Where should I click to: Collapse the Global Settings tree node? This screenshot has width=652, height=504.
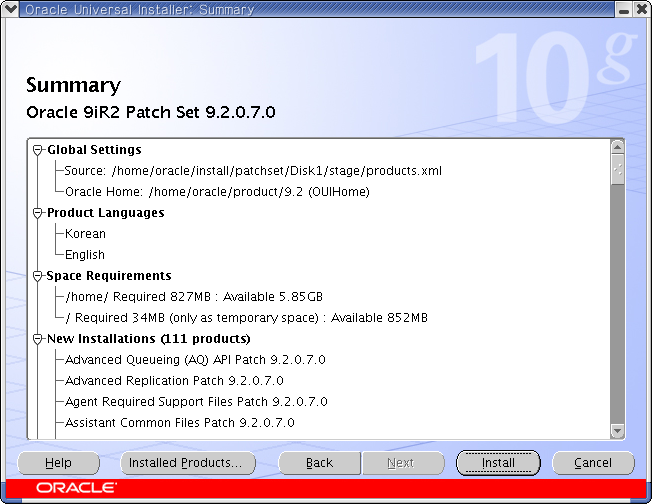[38, 150]
